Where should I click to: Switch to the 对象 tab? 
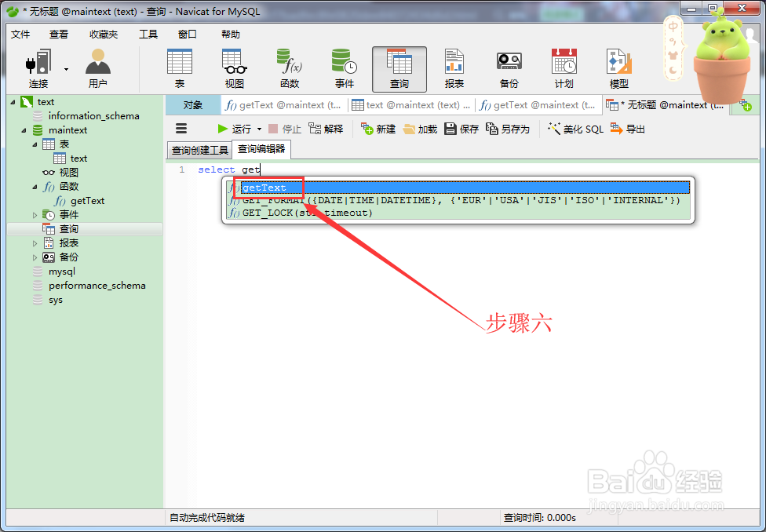pos(193,105)
